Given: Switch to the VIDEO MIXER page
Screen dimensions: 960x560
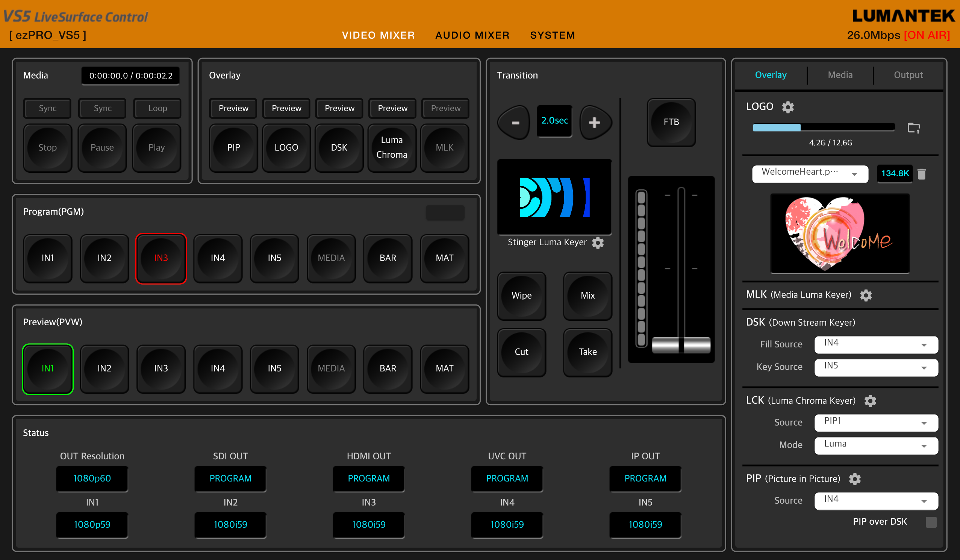Looking at the screenshot, I should tap(378, 35).
